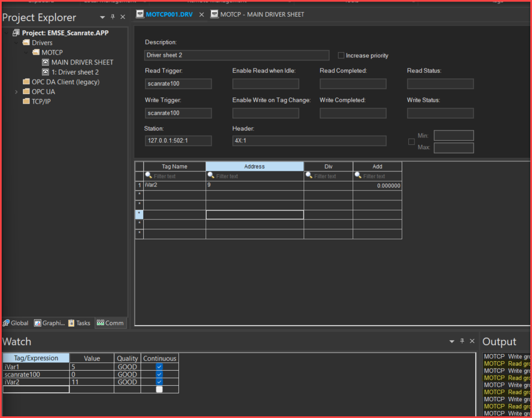Switch to the Global tab

point(16,323)
